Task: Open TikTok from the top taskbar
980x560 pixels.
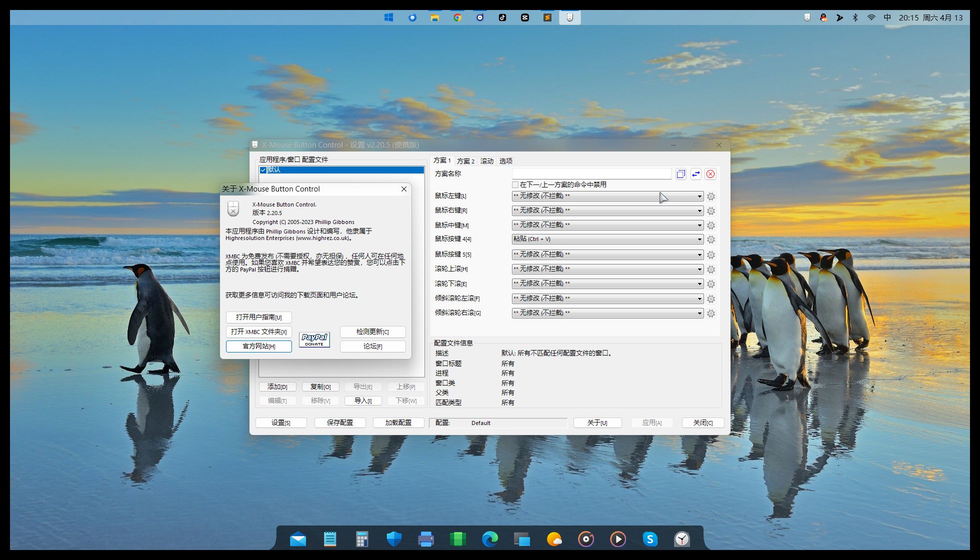Action: (x=502, y=17)
